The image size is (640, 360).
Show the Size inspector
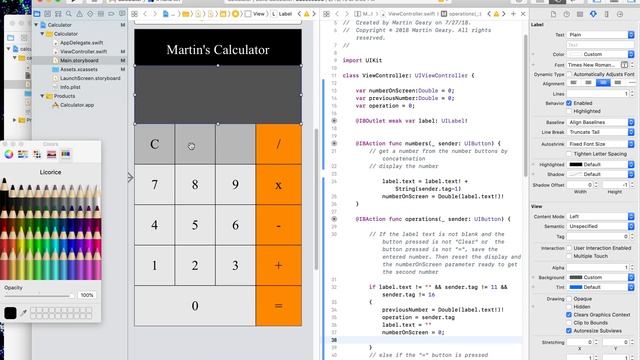tap(607, 14)
